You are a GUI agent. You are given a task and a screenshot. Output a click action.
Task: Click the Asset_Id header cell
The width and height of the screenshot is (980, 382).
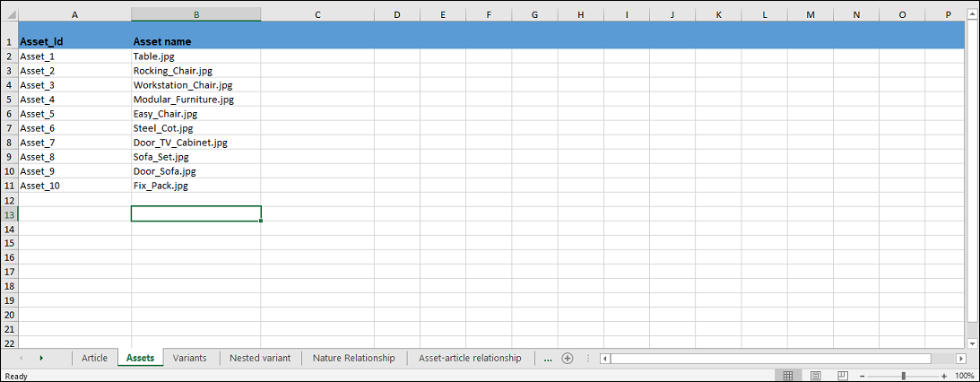(x=75, y=36)
